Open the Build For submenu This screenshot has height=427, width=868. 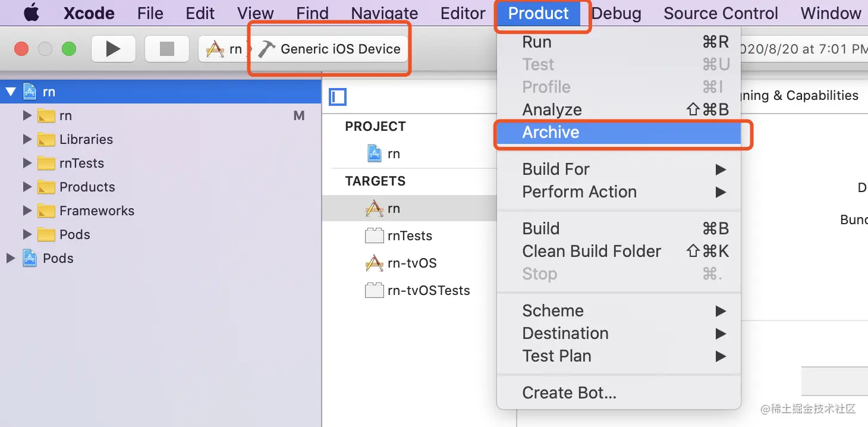618,169
